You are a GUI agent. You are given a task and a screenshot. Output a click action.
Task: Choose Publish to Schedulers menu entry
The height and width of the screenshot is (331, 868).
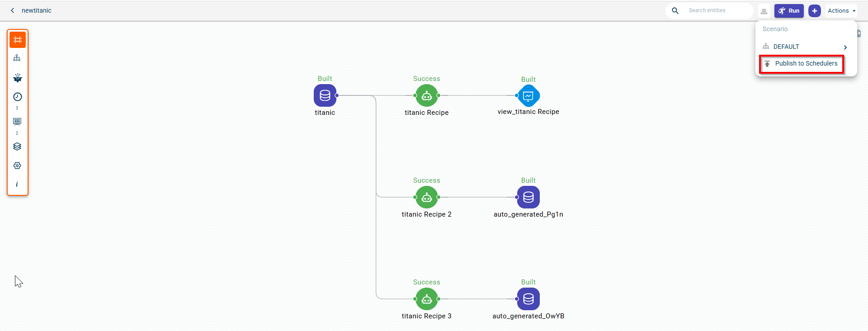806,64
